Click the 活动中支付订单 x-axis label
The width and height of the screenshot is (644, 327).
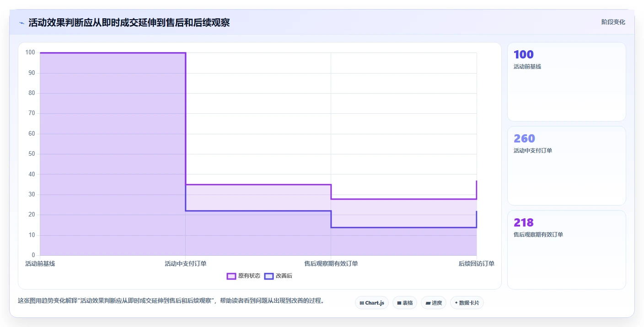186,264
